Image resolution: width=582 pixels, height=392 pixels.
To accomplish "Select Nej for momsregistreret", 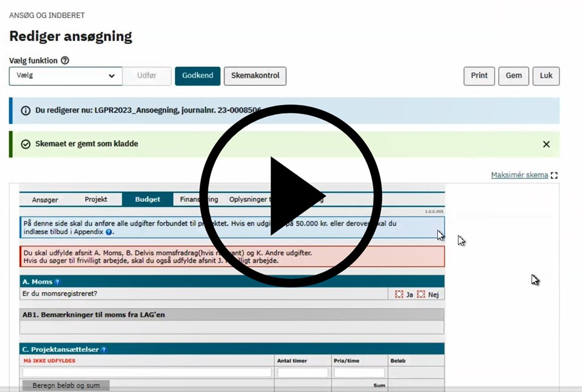I will (x=421, y=295).
